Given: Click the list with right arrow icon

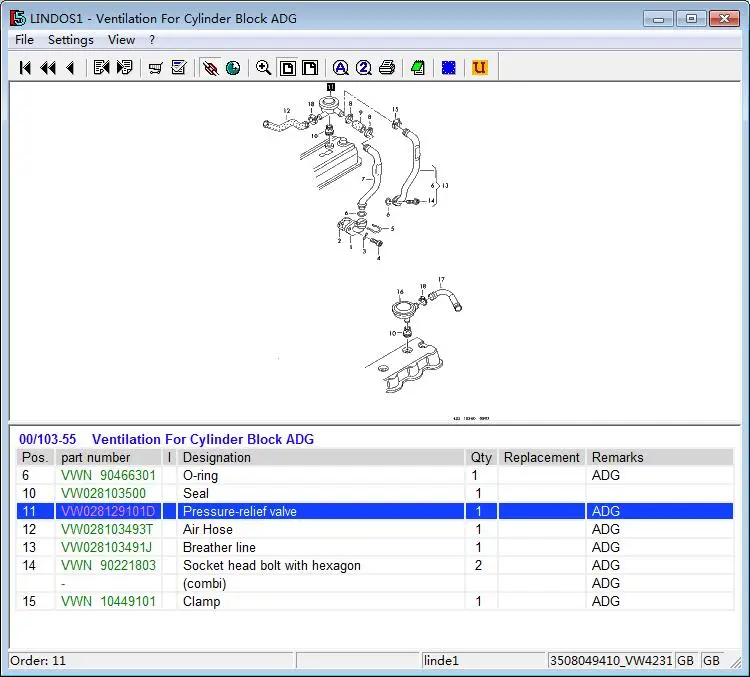Looking at the screenshot, I should 124,67.
